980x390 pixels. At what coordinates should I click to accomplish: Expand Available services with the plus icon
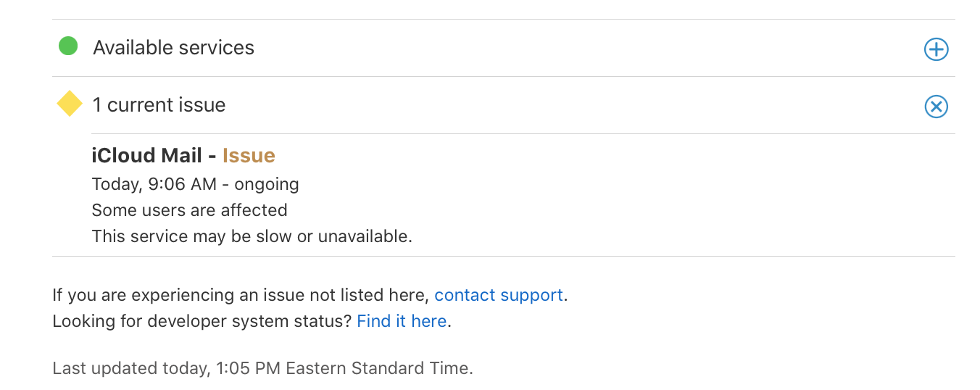tap(936, 49)
